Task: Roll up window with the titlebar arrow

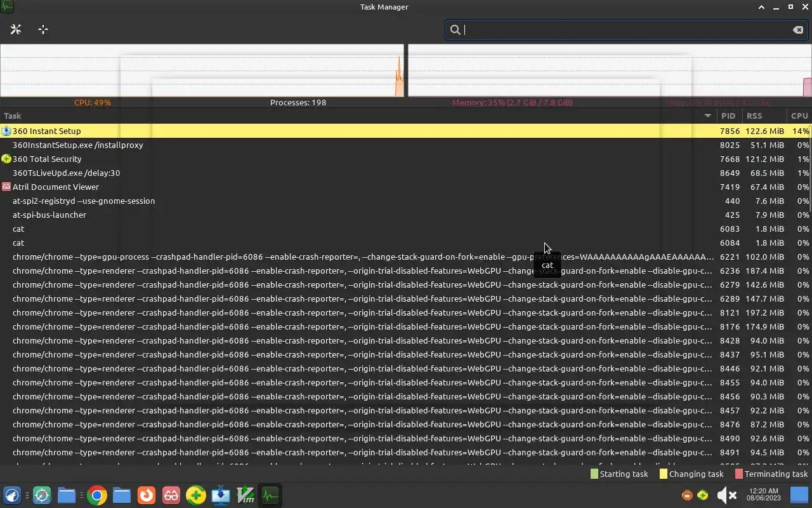Action: coord(761,7)
